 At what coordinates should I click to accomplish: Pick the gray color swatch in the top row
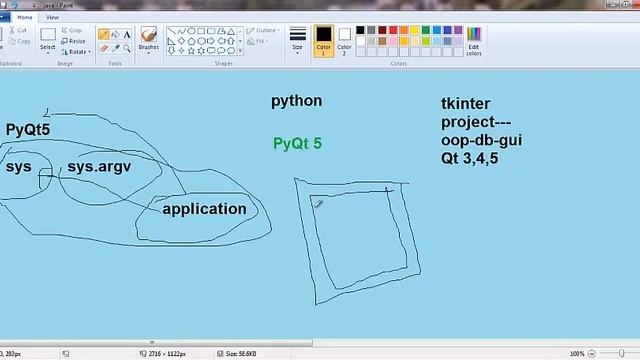click(x=371, y=30)
